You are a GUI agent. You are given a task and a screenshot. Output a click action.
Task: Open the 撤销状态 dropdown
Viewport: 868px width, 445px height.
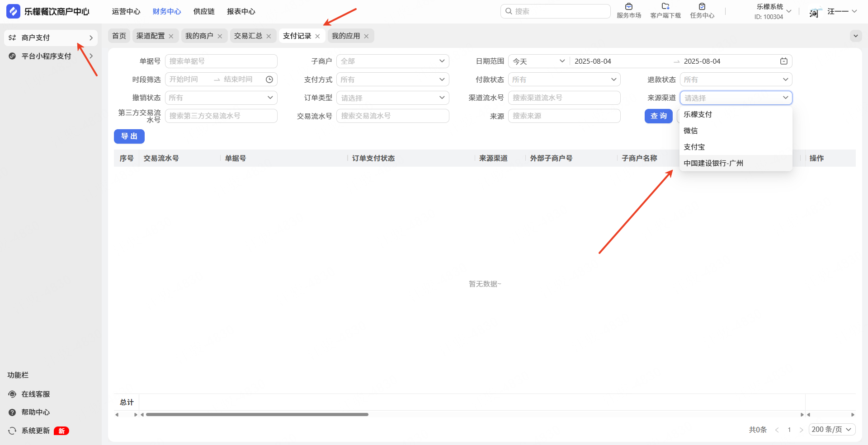(x=221, y=98)
